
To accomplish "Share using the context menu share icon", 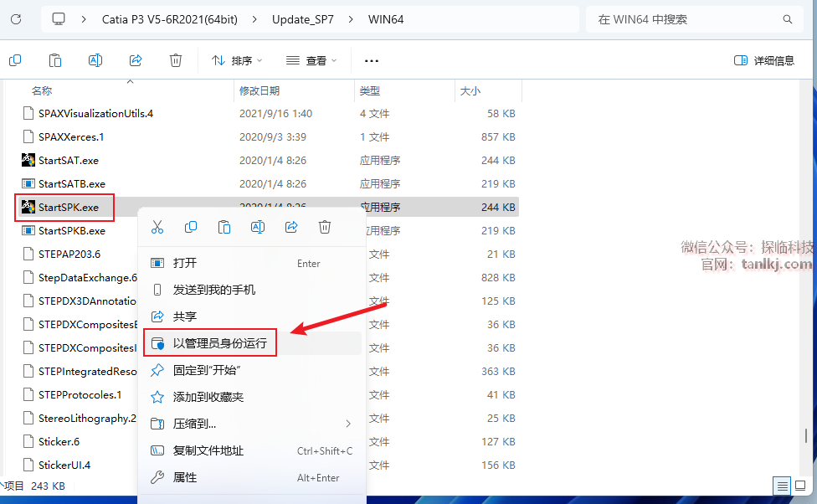I will coord(291,227).
